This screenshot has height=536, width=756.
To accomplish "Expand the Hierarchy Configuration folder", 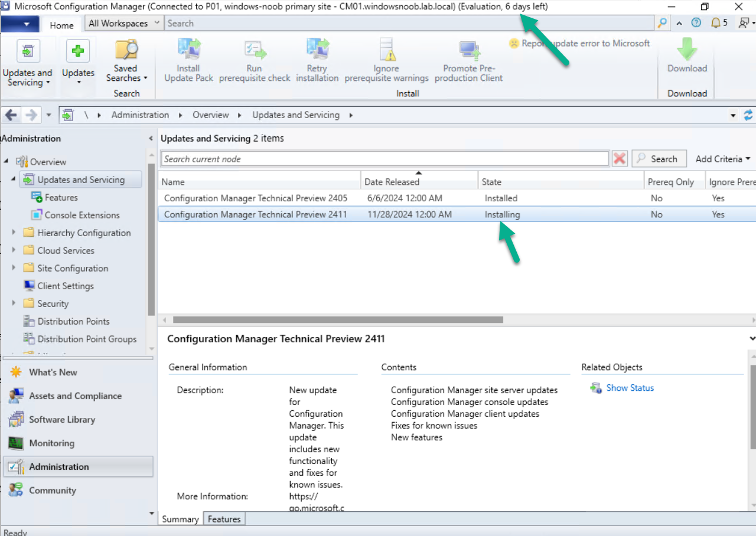I will pyautogui.click(x=14, y=233).
